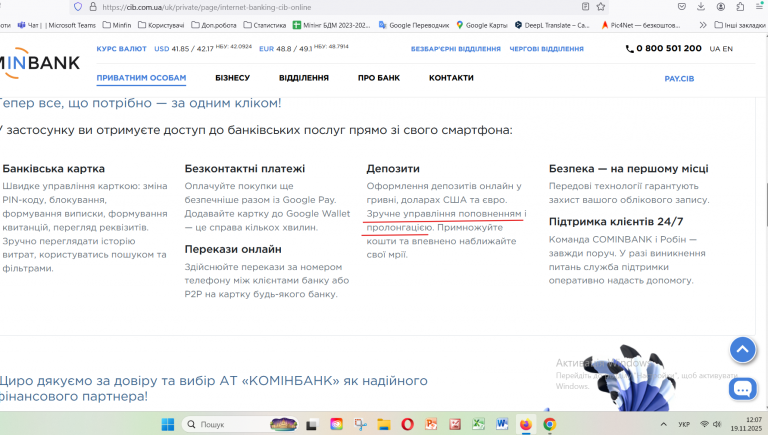Switch site language to EN

click(x=728, y=49)
